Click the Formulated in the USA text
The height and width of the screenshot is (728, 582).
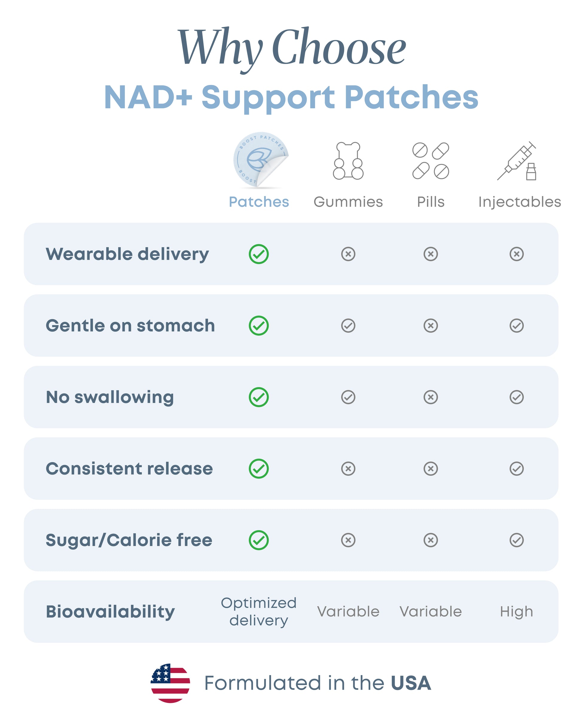317,683
